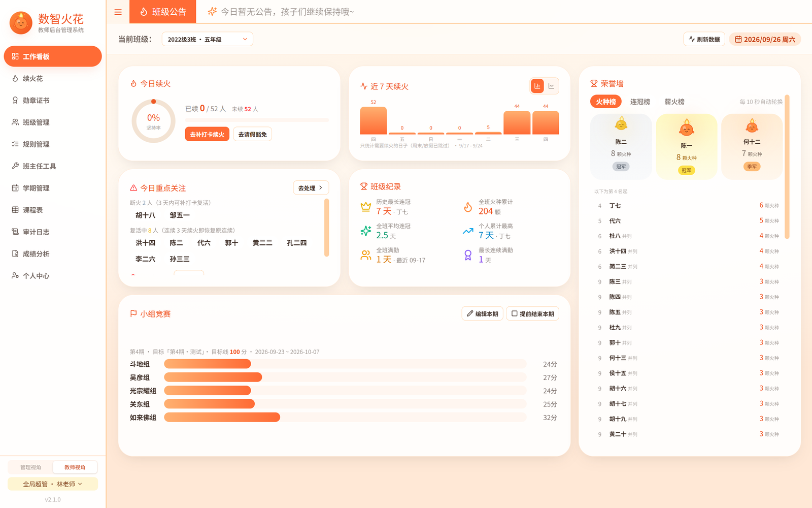Viewport: 812px width, 508px height.
Task: Go to 续火 menu item
Action: 53,78
